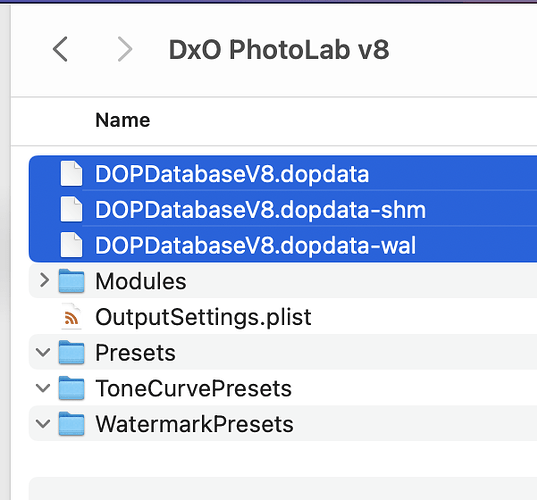The image size is (537, 500).
Task: Click the Presets folder icon
Action: click(x=71, y=352)
